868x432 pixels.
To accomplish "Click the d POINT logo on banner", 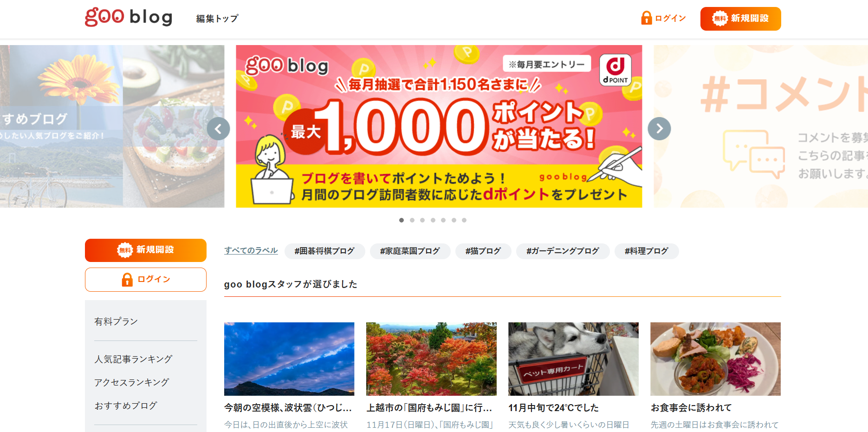I will point(615,70).
